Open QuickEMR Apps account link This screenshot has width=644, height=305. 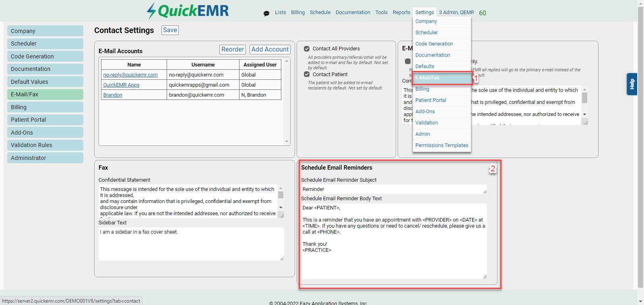[x=121, y=85]
